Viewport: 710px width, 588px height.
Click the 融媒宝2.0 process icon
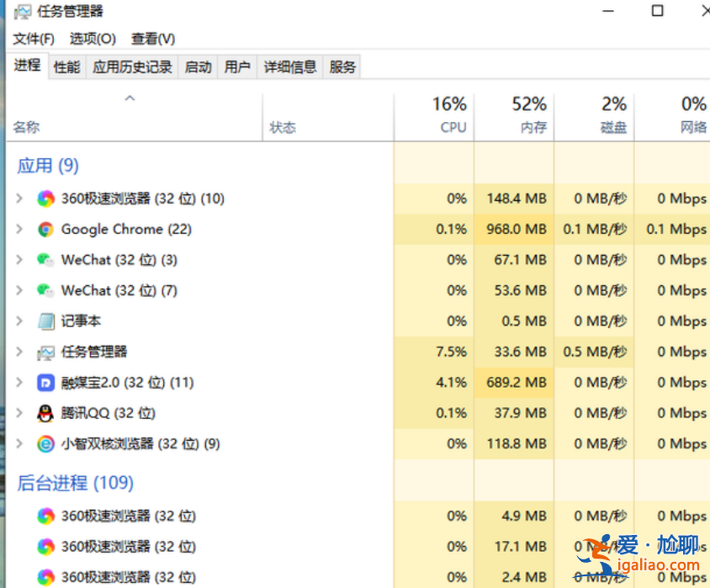(x=45, y=382)
